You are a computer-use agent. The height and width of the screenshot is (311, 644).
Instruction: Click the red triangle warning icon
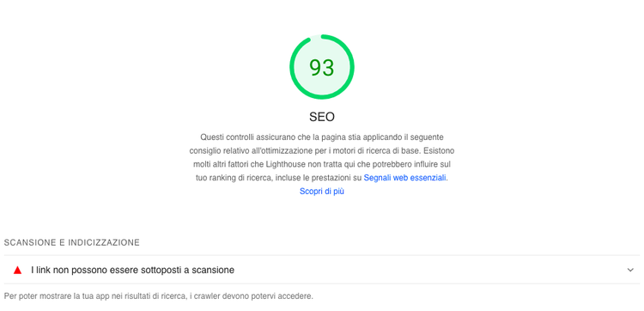tap(17, 270)
